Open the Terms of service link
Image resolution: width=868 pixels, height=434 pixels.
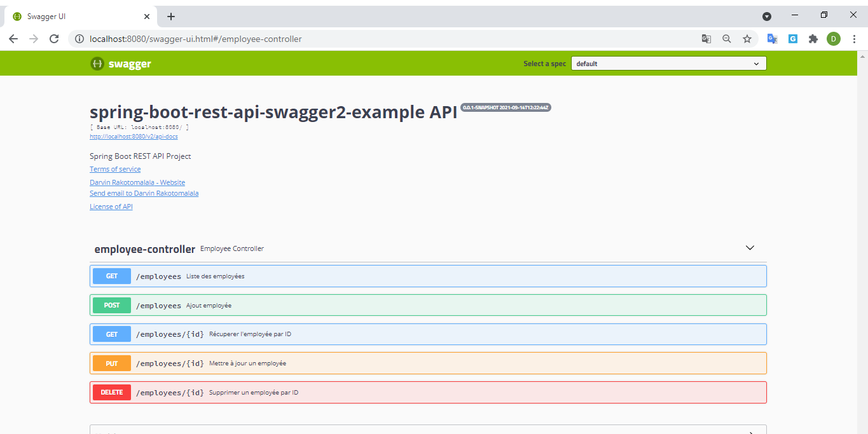(x=114, y=169)
